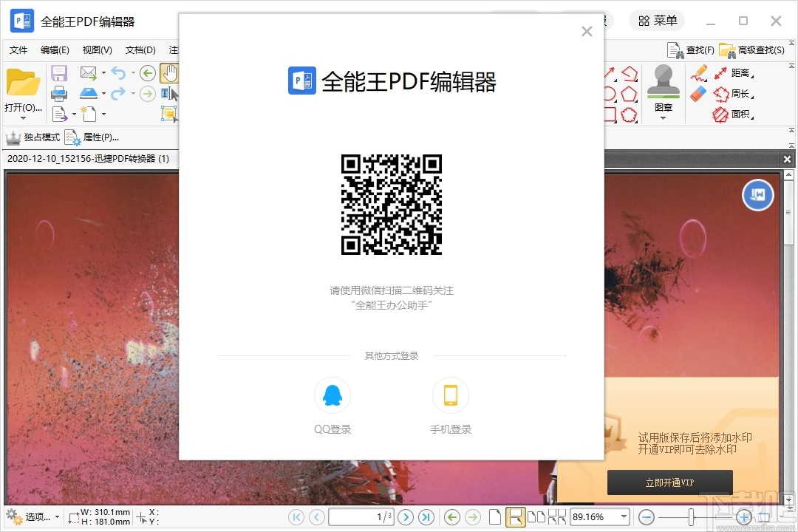Expand the stamp tool dropdown arrow

coord(664,116)
